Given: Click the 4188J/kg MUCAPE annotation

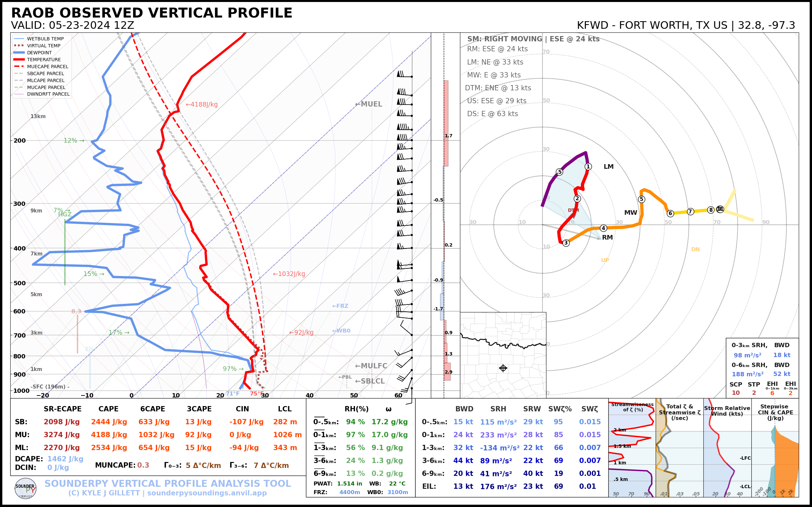Looking at the screenshot, I should (202, 104).
